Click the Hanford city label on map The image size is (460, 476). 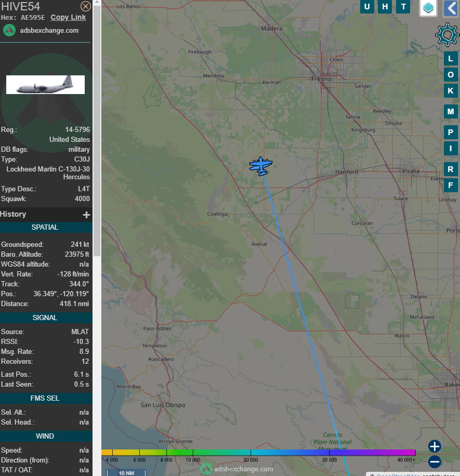(347, 172)
